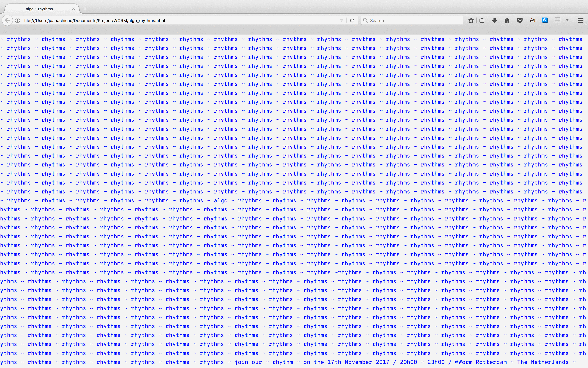The image size is (588, 368).
Task: Click the word 'algo' in page
Action: click(221, 201)
